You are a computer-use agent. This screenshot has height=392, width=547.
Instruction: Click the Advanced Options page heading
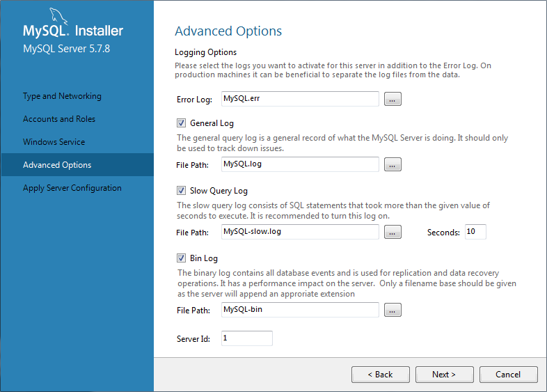(x=228, y=31)
